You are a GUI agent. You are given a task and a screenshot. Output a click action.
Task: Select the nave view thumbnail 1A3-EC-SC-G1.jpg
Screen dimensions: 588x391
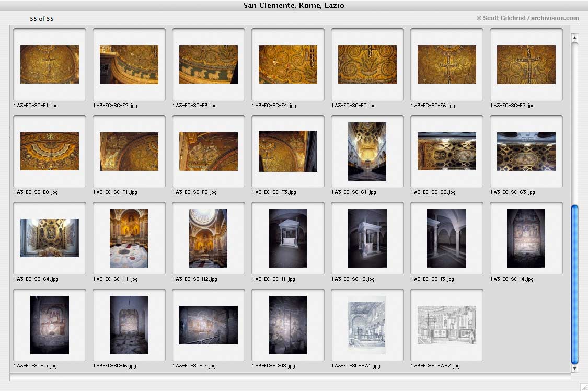coord(367,152)
